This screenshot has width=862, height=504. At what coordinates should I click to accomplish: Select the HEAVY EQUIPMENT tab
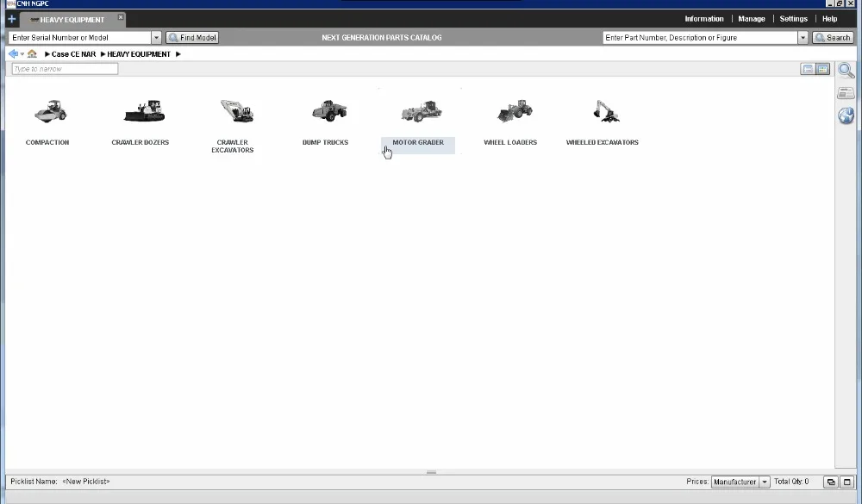[x=72, y=20]
